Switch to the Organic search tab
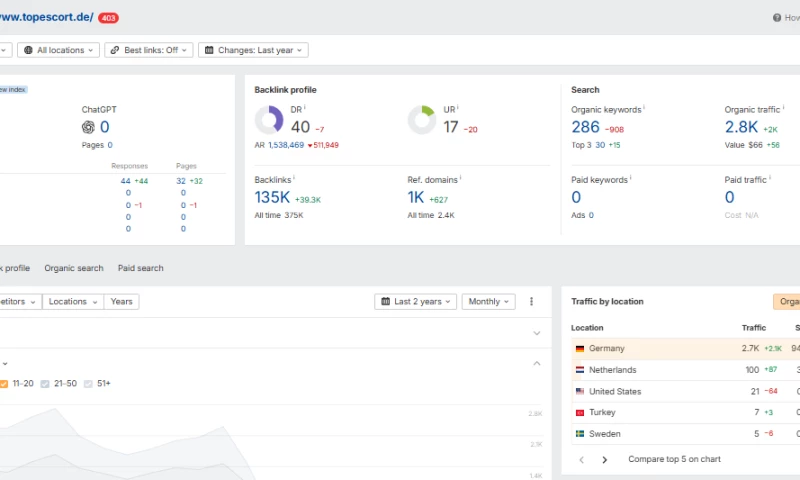This screenshot has width=800, height=480. coord(74,268)
